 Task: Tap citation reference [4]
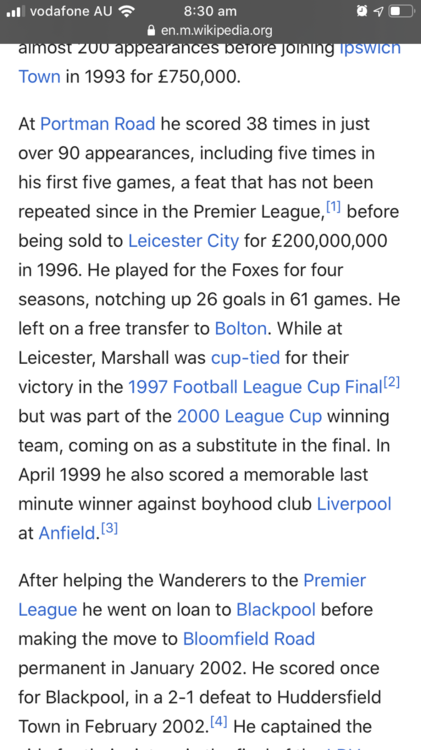point(219,722)
